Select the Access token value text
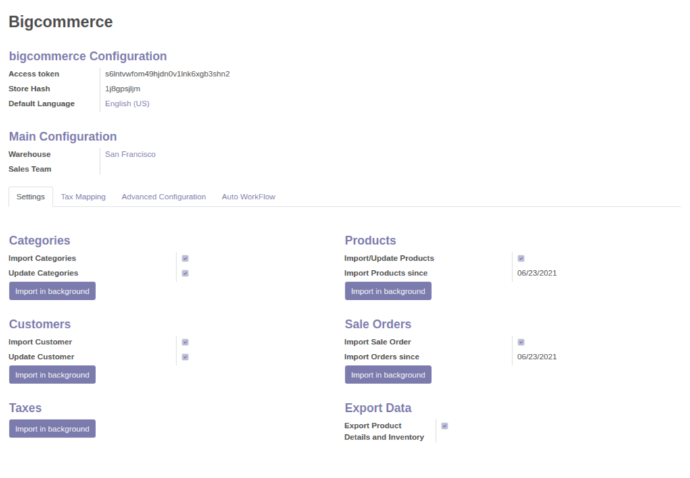 167,74
